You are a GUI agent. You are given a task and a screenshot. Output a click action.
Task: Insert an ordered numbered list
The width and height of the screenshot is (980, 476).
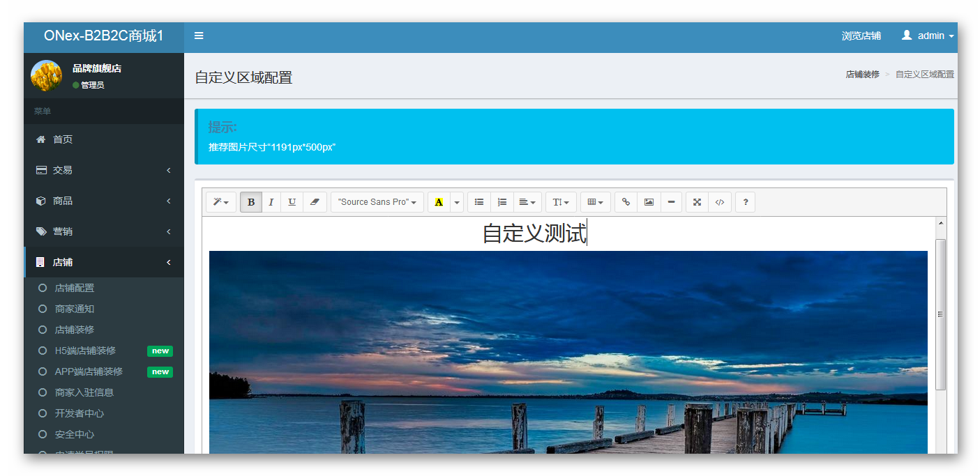(x=502, y=202)
